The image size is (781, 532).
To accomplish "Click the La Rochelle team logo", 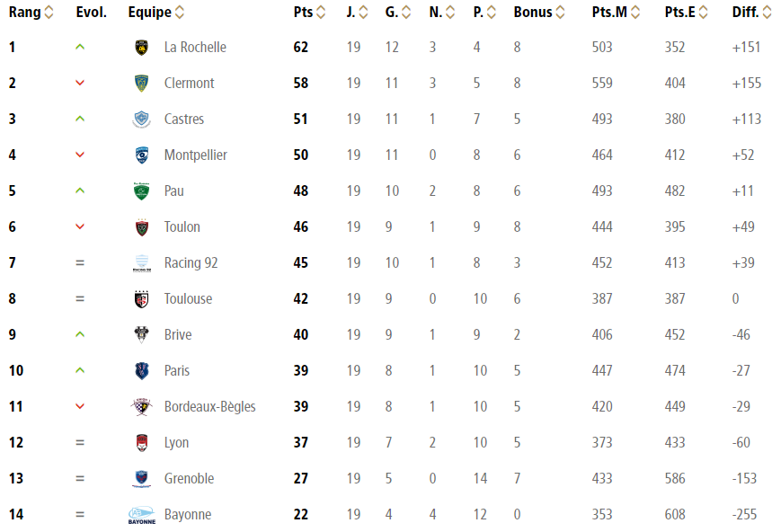I will click(141, 48).
